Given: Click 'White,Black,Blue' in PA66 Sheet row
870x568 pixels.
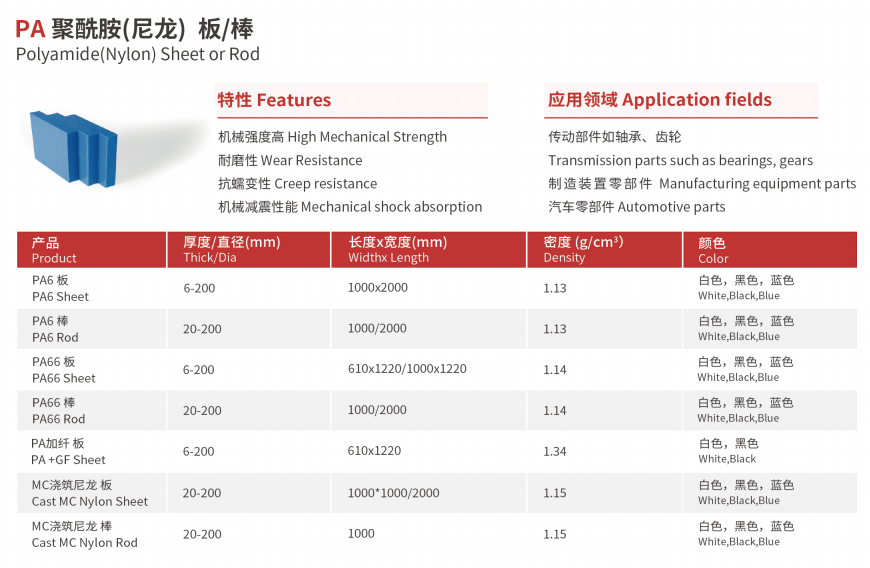Looking at the screenshot, I should 739,377.
